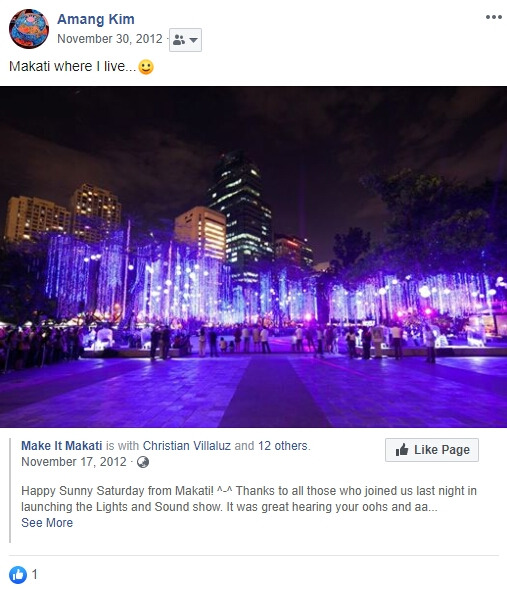Click the shared post description text
Viewport: 507px width, 589px height.
click(x=249, y=498)
